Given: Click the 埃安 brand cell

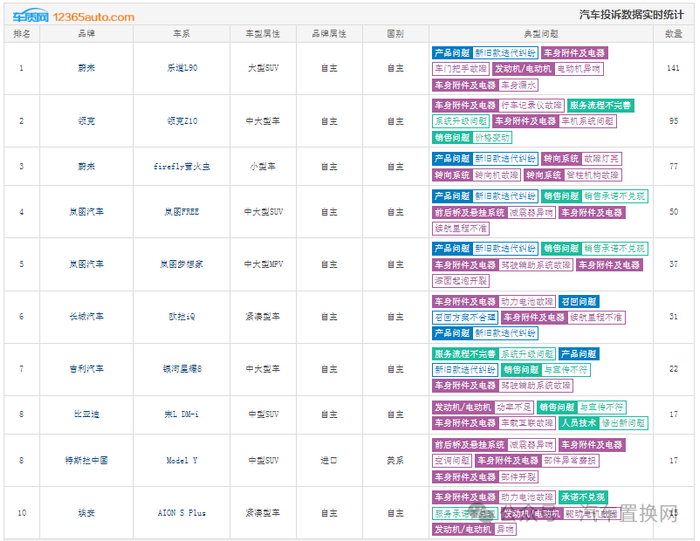Looking at the screenshot, I should coord(86,513).
